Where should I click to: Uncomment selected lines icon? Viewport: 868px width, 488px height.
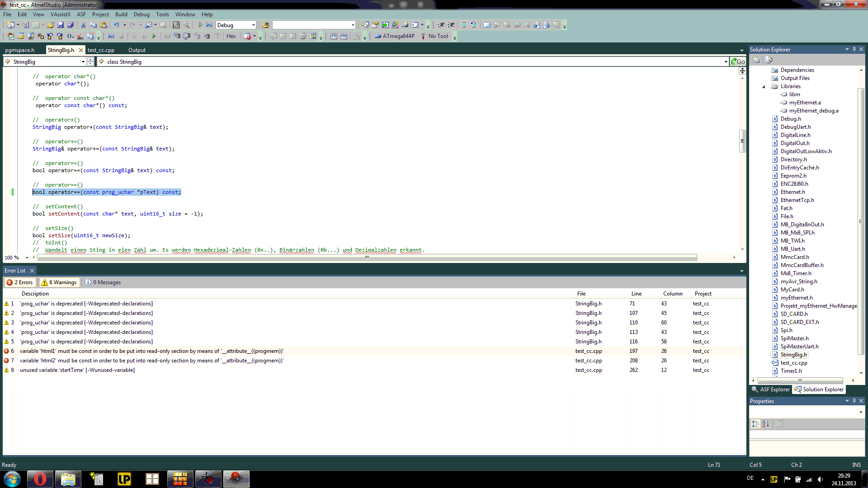[474, 25]
